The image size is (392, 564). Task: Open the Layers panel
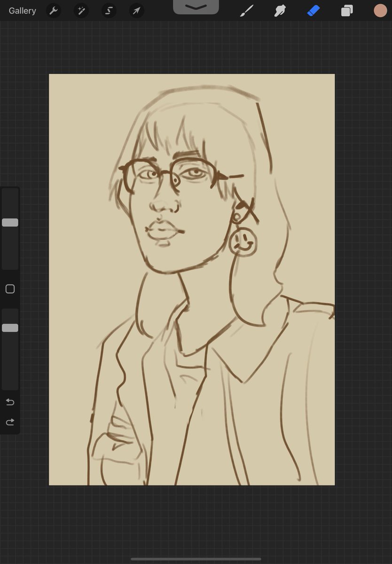click(347, 11)
